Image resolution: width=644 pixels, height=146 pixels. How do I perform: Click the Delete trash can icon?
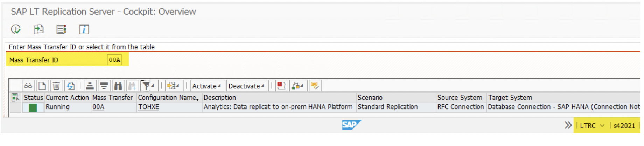click(x=56, y=86)
